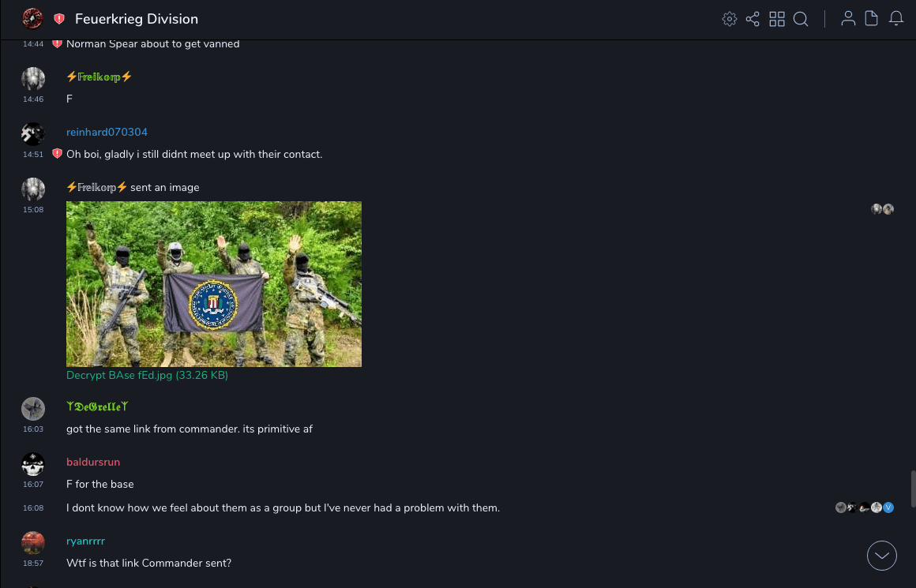Open search magnifier in header
Image resolution: width=916 pixels, height=588 pixels.
(x=801, y=19)
